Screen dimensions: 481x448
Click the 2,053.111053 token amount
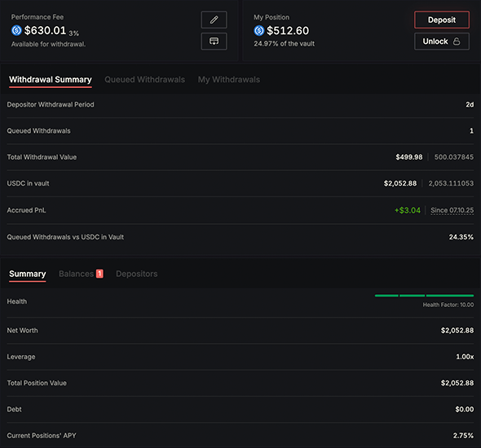[451, 183]
